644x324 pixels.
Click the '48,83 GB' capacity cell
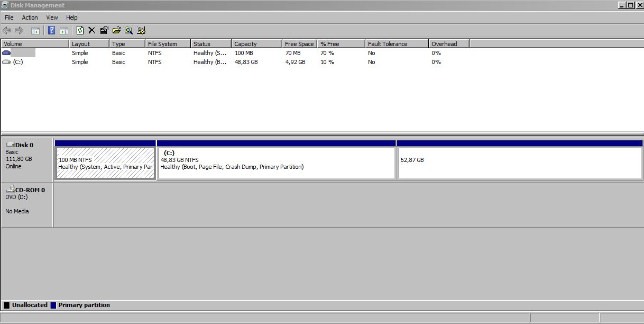tap(246, 62)
